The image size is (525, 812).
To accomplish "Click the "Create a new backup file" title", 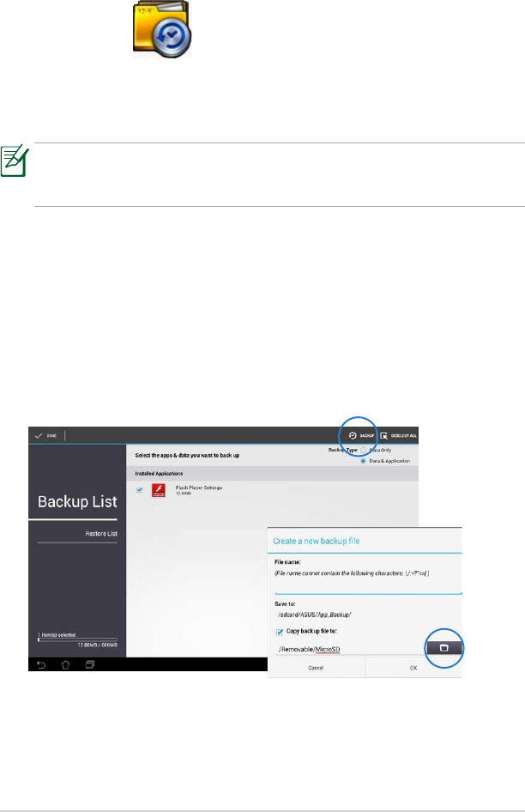I will pyautogui.click(x=317, y=541).
